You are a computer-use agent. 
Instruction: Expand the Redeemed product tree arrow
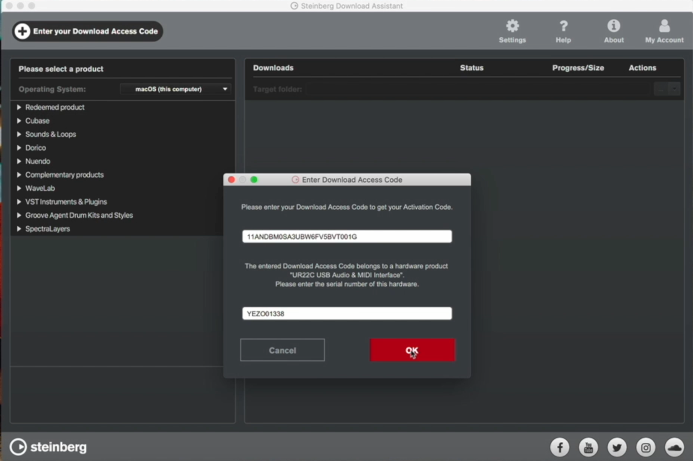19,107
